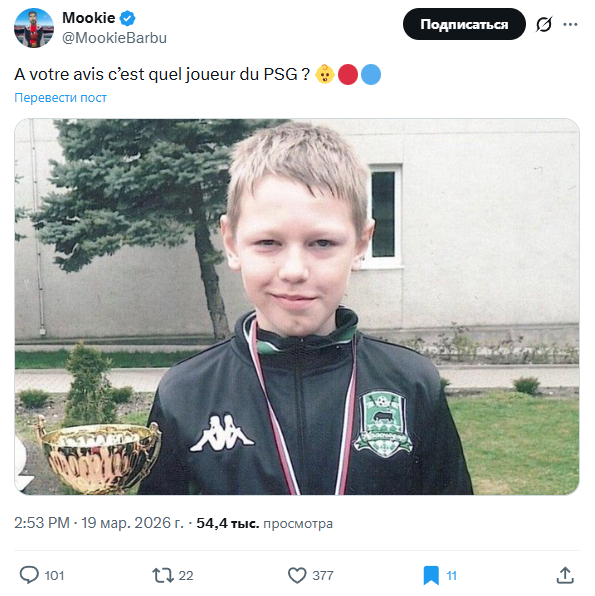The image size is (595, 596).
Task: Open the attached boy-with-trophy photo
Action: pyautogui.click(x=297, y=307)
